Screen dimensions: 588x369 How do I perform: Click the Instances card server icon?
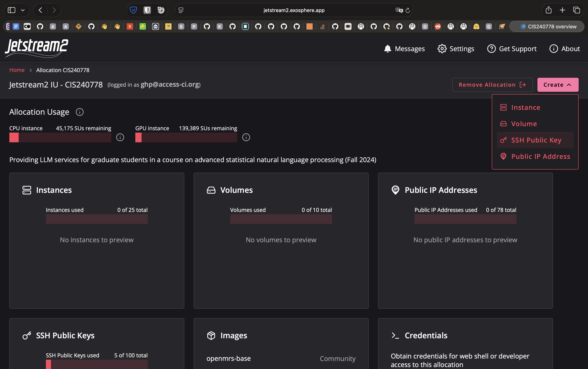click(x=27, y=190)
